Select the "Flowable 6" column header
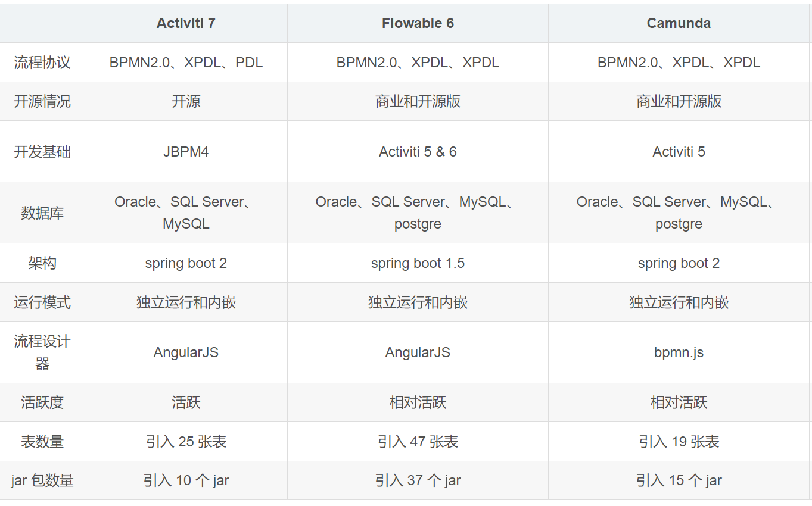Image resolution: width=812 pixels, height=506 pixels. [418, 23]
